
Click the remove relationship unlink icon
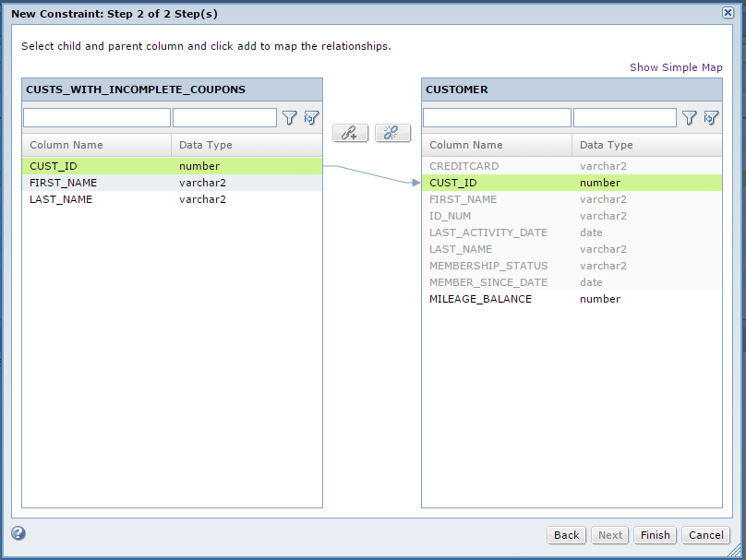(x=392, y=133)
